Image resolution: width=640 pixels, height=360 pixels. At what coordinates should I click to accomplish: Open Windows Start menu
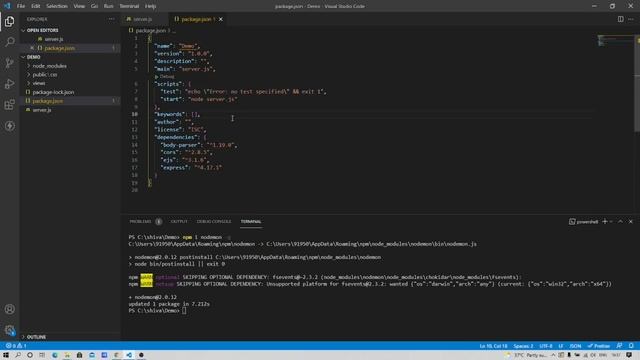pos(6,355)
